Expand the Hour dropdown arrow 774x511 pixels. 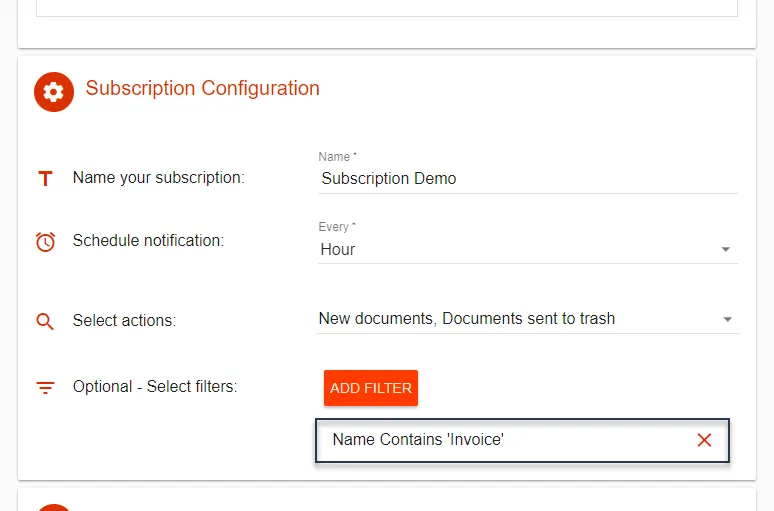(x=726, y=249)
